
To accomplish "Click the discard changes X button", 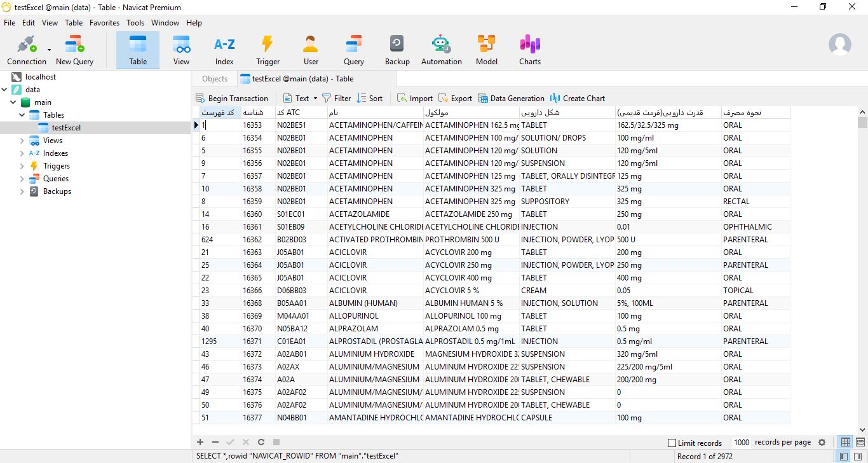I will 246,442.
